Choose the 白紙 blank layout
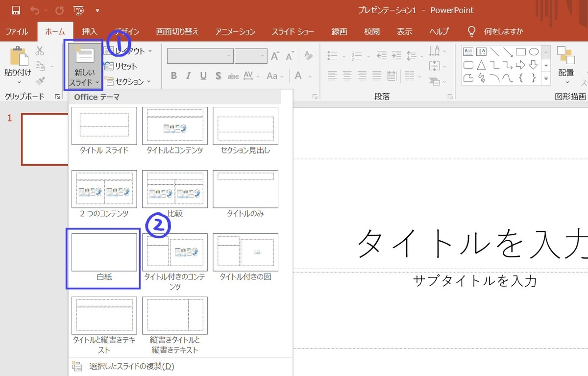Screen dimensions: 588x376 [104, 257]
